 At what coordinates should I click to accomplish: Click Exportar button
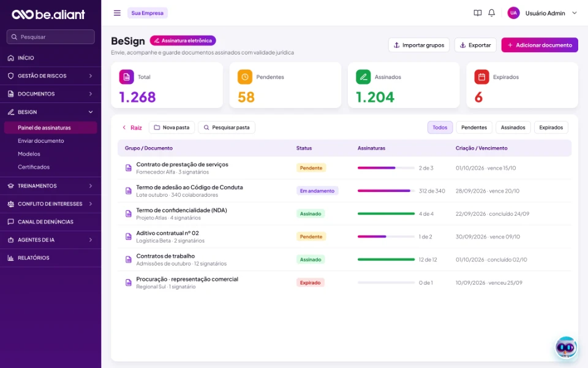(x=475, y=45)
